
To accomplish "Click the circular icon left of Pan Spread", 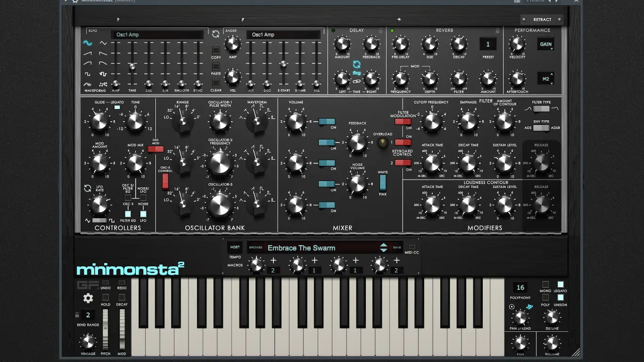I will pyautogui.click(x=512, y=307).
